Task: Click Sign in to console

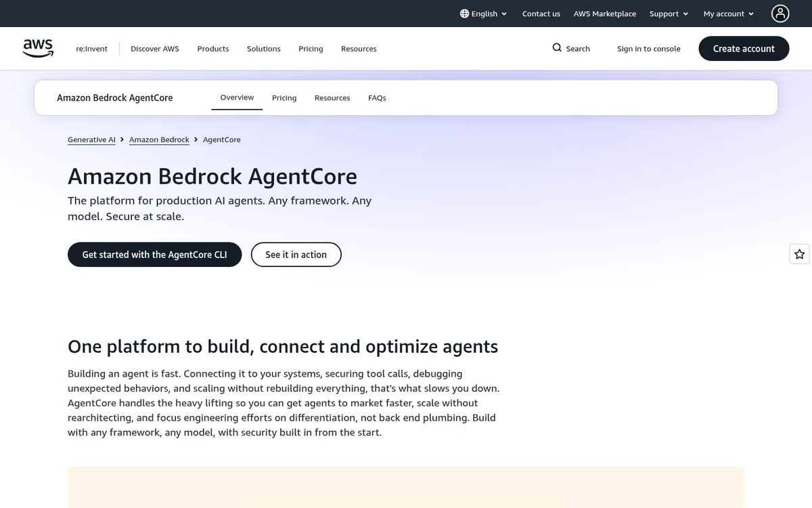Action: pos(649,49)
